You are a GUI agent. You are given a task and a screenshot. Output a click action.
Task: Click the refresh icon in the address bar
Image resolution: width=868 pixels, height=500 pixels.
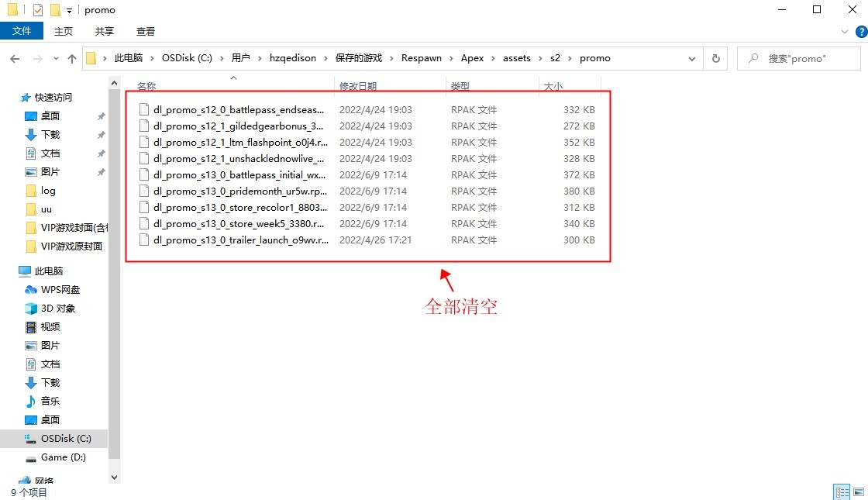[715, 57]
